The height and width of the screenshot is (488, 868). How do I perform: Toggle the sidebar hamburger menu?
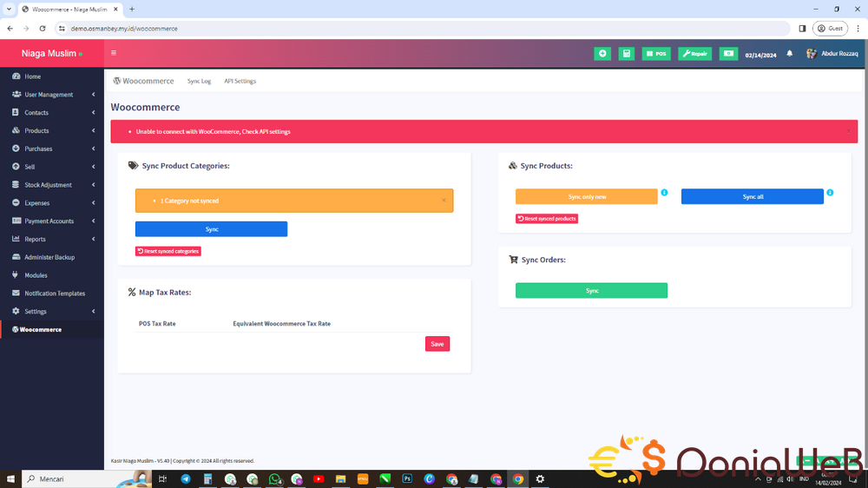[x=114, y=53]
